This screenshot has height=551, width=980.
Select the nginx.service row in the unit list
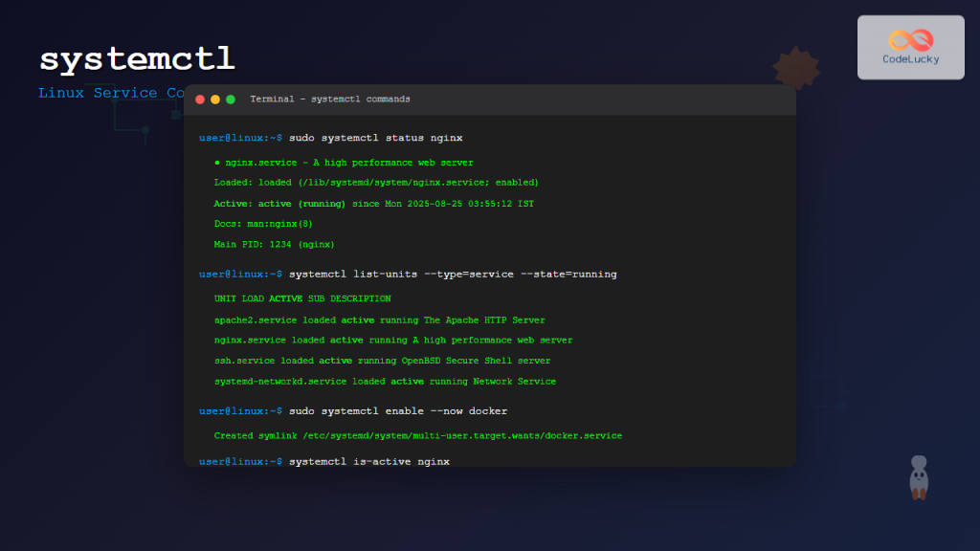pyautogui.click(x=392, y=340)
